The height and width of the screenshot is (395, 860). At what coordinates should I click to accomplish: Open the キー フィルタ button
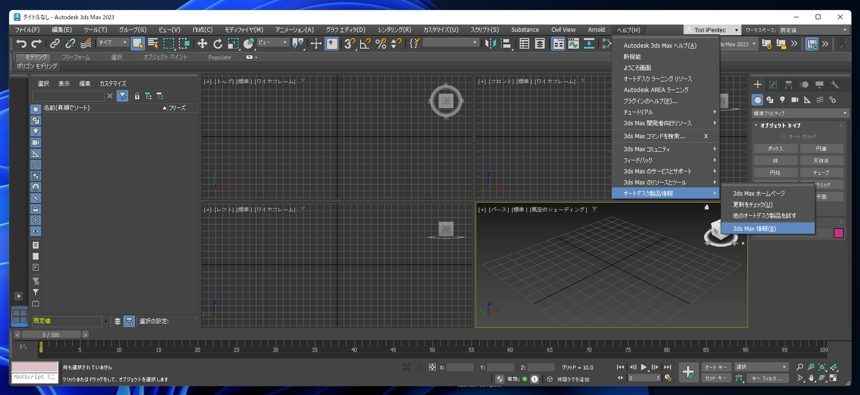click(x=767, y=378)
